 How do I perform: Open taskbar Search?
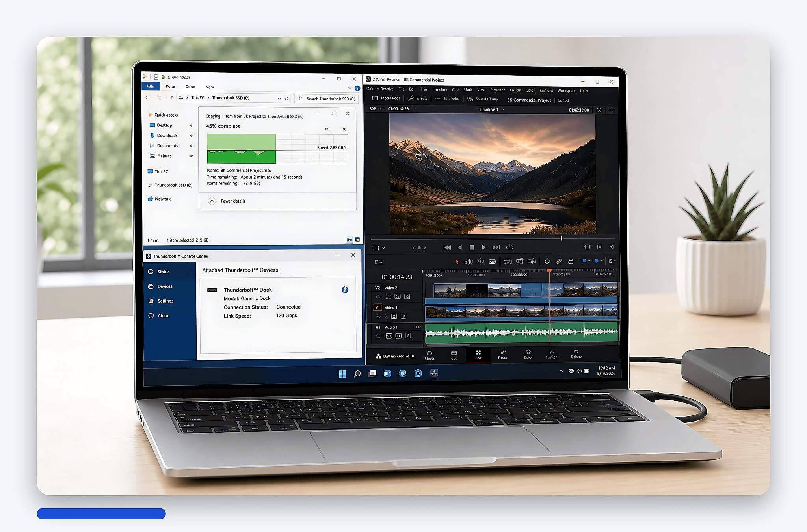pos(357,374)
